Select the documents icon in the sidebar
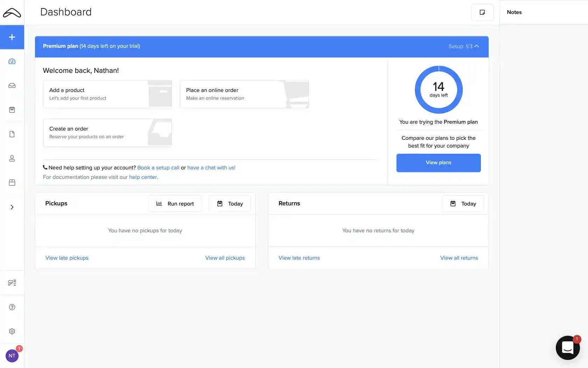This screenshot has height=368, width=588. pyautogui.click(x=12, y=134)
